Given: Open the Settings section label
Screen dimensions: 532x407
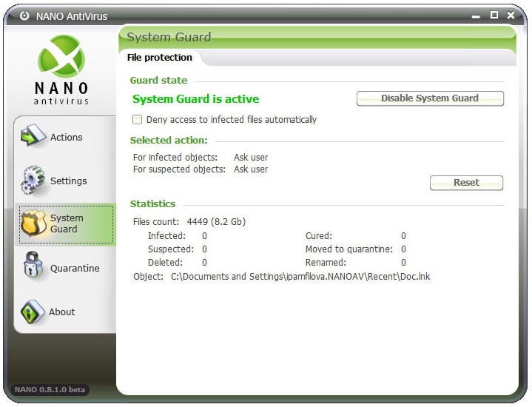Looking at the screenshot, I should click(69, 181).
